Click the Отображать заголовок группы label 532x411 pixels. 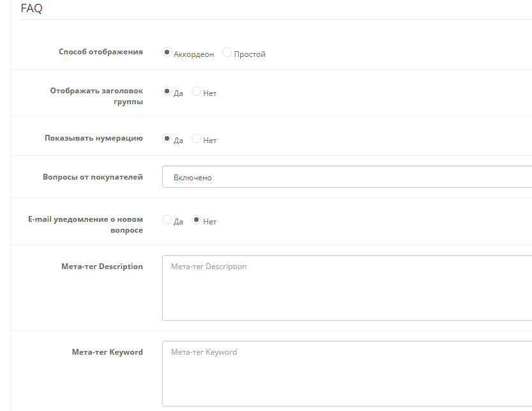[x=96, y=96]
